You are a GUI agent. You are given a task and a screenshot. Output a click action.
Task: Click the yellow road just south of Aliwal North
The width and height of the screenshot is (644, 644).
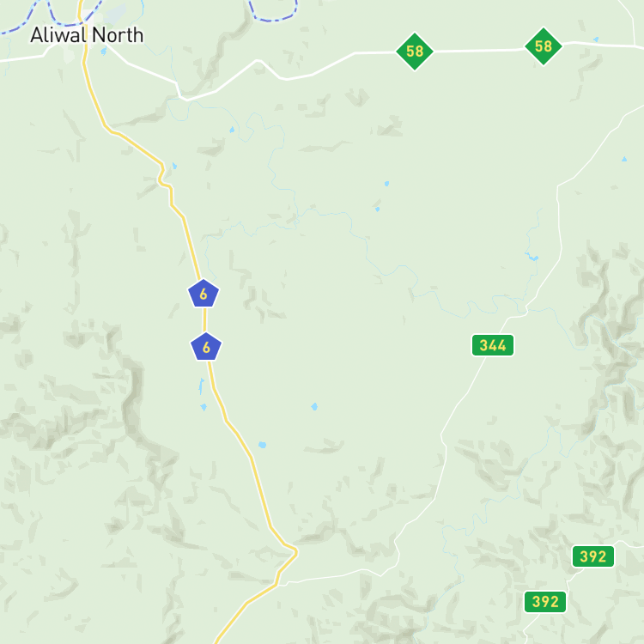86,74
